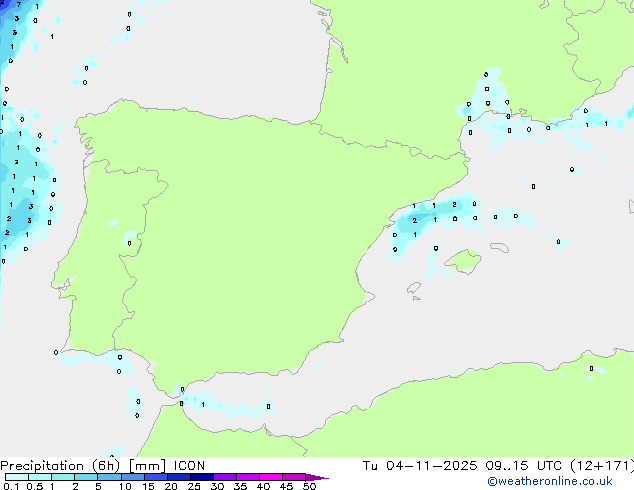
Task: Select the 0.5–1 mm legend color segment
Action: tap(40, 477)
